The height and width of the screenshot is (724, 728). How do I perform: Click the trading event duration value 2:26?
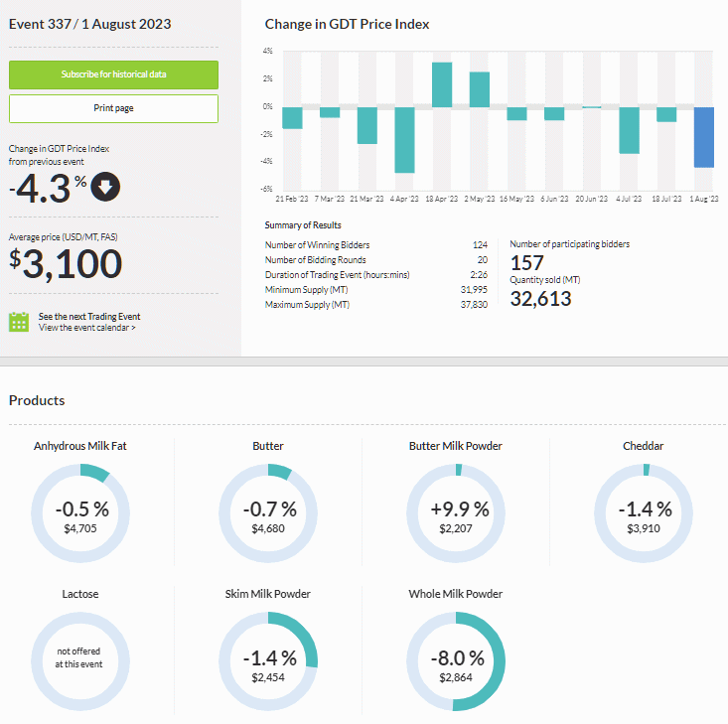pyautogui.click(x=479, y=274)
